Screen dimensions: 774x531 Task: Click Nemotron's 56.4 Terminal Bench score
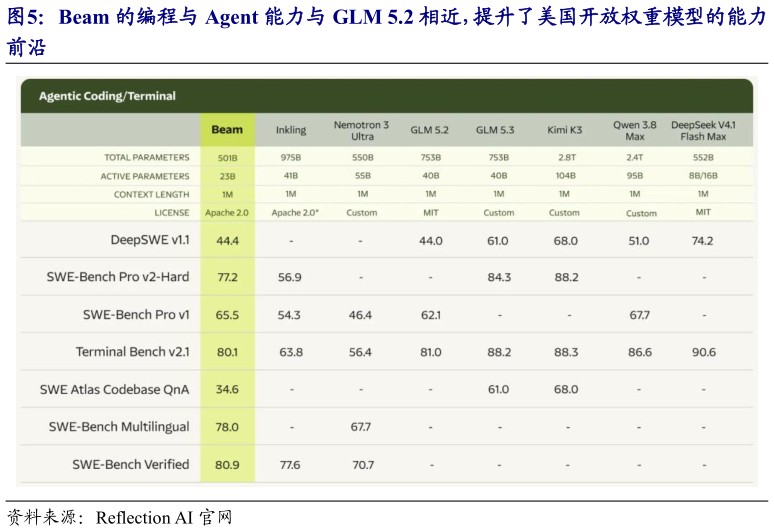(x=360, y=352)
